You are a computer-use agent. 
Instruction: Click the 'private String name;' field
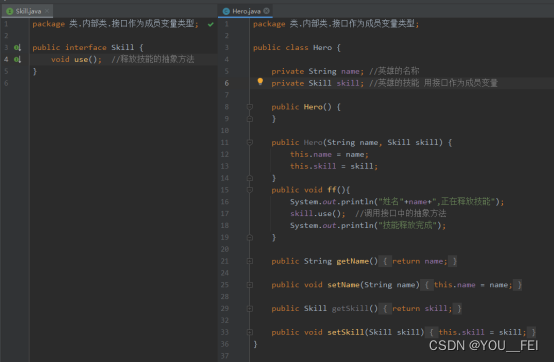[318, 71]
